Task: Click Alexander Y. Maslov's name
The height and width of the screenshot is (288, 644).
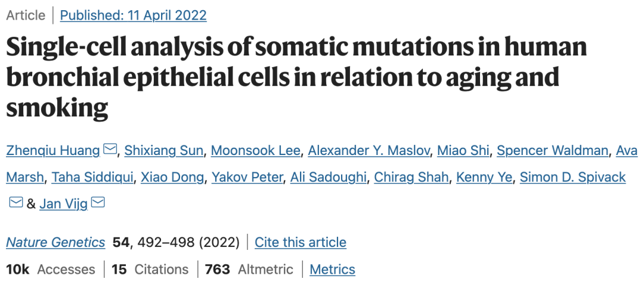Action: 369,150
